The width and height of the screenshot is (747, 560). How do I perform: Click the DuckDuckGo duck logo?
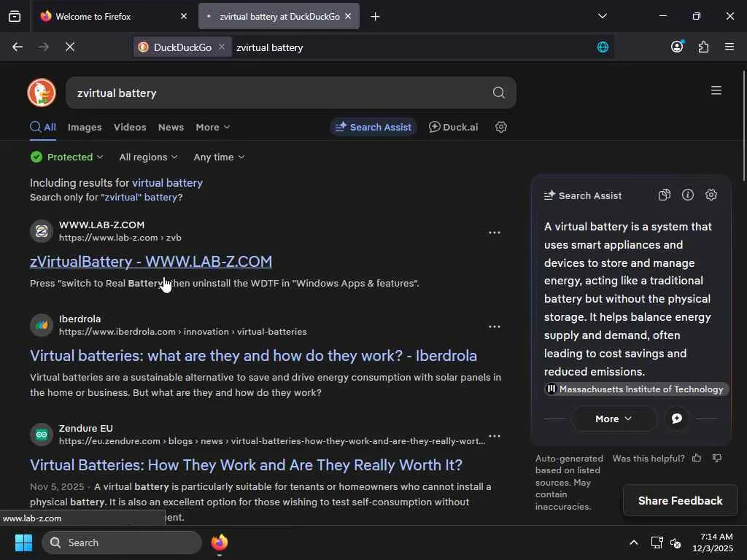pyautogui.click(x=42, y=93)
